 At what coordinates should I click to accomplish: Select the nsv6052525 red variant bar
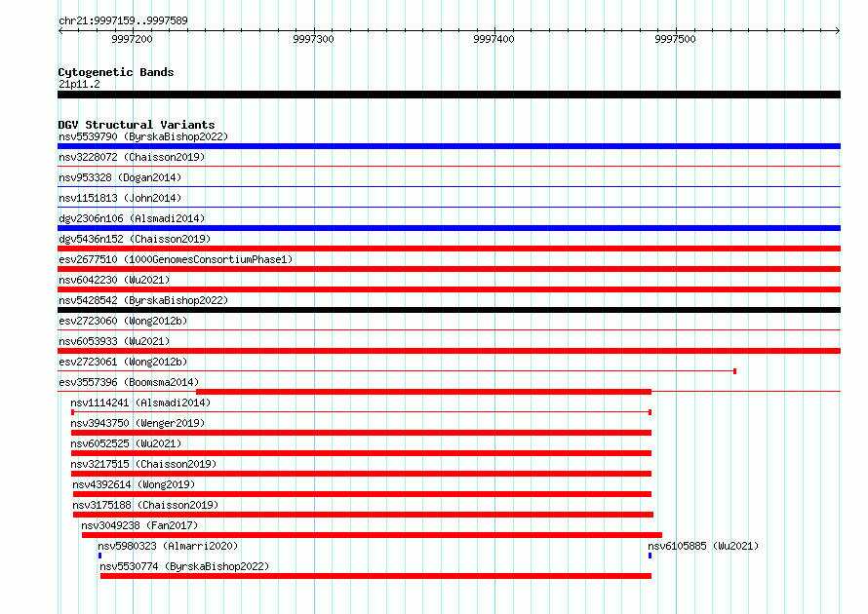coord(361,453)
